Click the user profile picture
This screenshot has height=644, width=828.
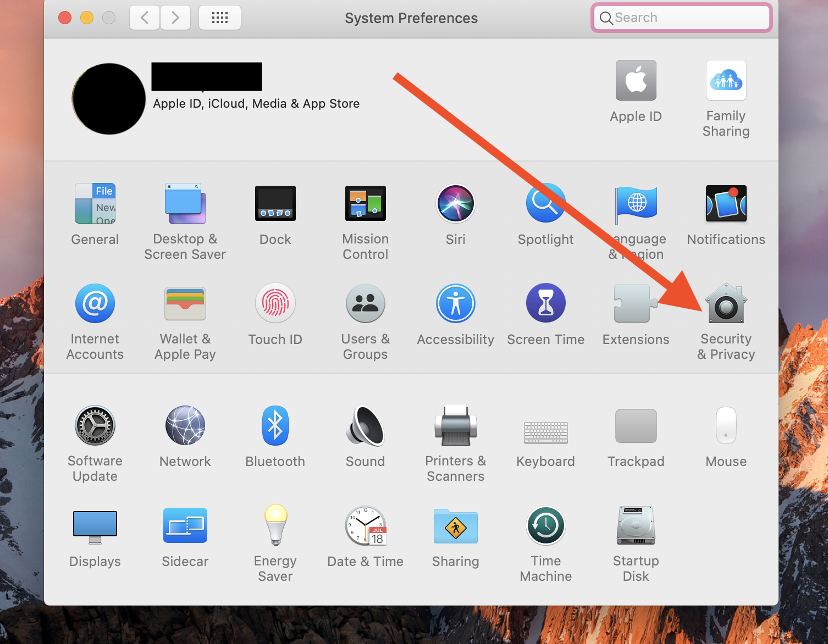point(109,99)
